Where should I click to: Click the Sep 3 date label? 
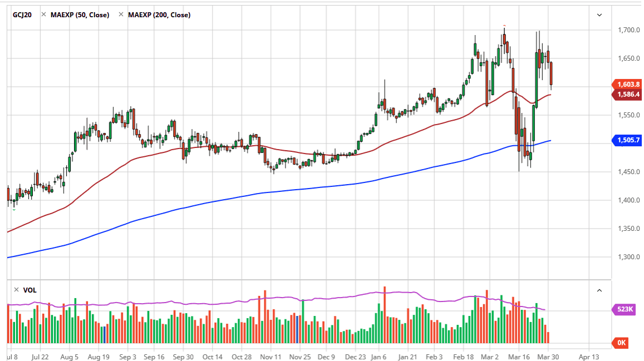[x=127, y=357]
